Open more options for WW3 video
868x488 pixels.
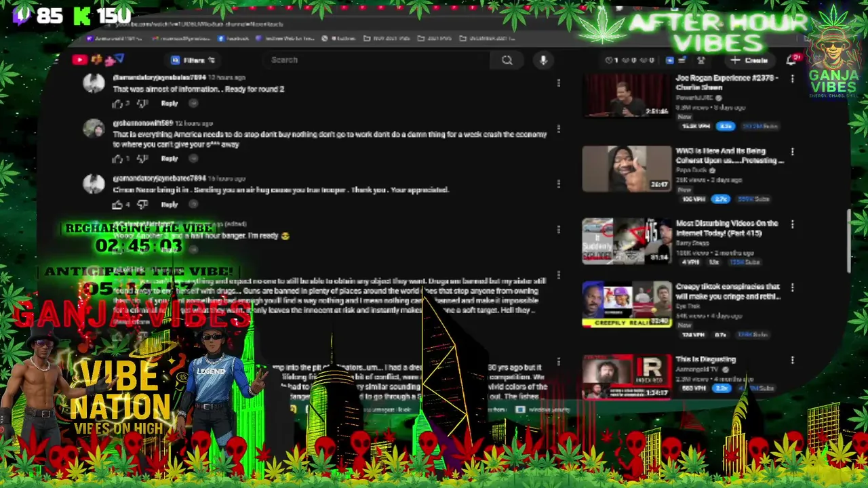click(x=792, y=152)
